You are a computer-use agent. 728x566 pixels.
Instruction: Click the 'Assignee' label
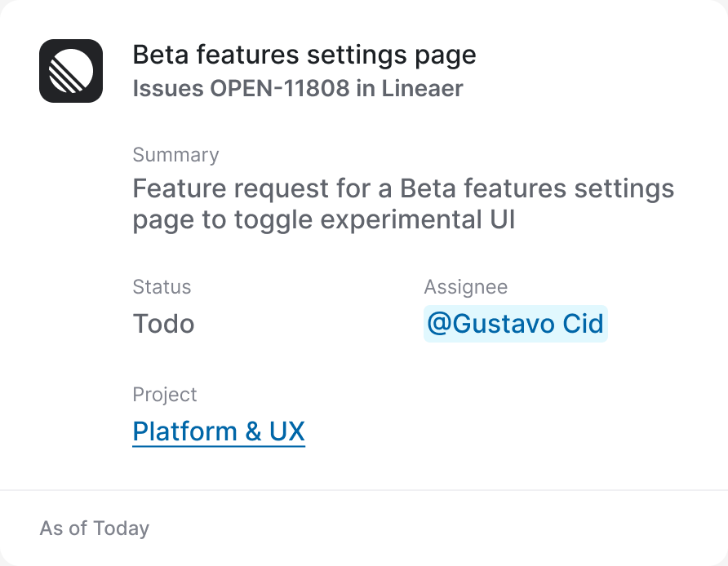pos(466,287)
